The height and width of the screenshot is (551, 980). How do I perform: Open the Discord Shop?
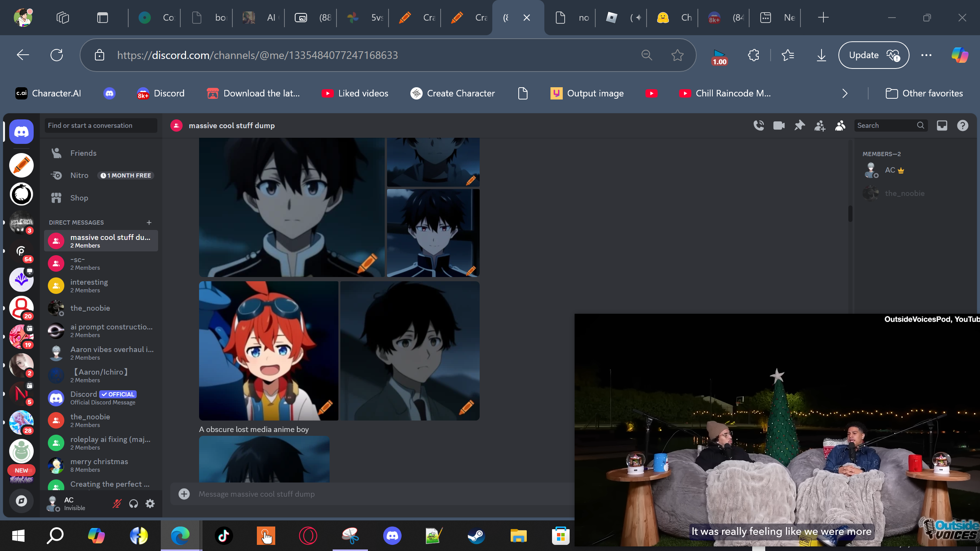tap(101, 198)
